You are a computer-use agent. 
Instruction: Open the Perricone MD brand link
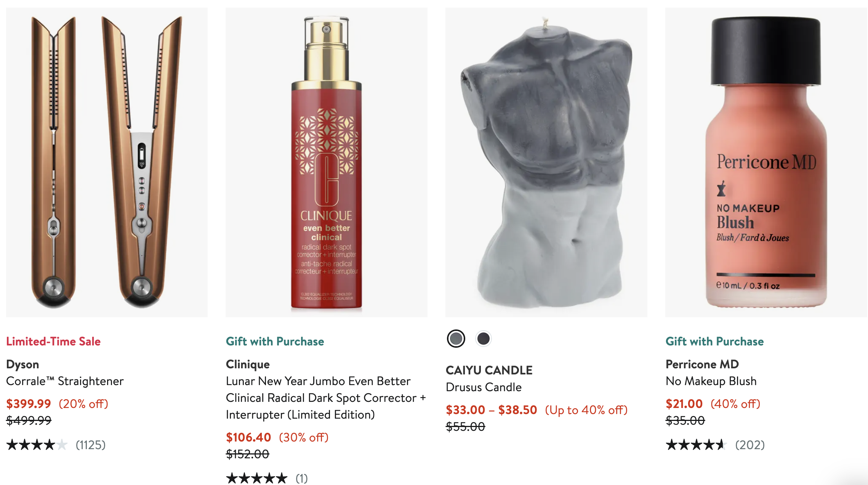(702, 364)
